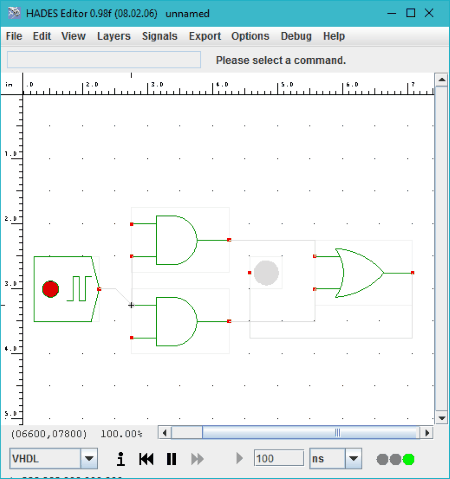Click the 100.00% zoom readout
Screen dimensions: 450x479
121,434
